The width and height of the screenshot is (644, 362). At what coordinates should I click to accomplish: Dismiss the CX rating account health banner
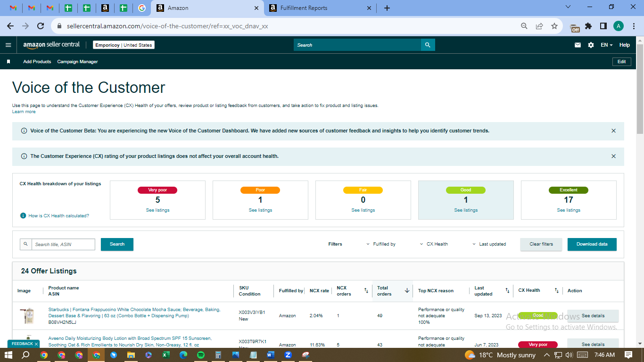(613, 156)
